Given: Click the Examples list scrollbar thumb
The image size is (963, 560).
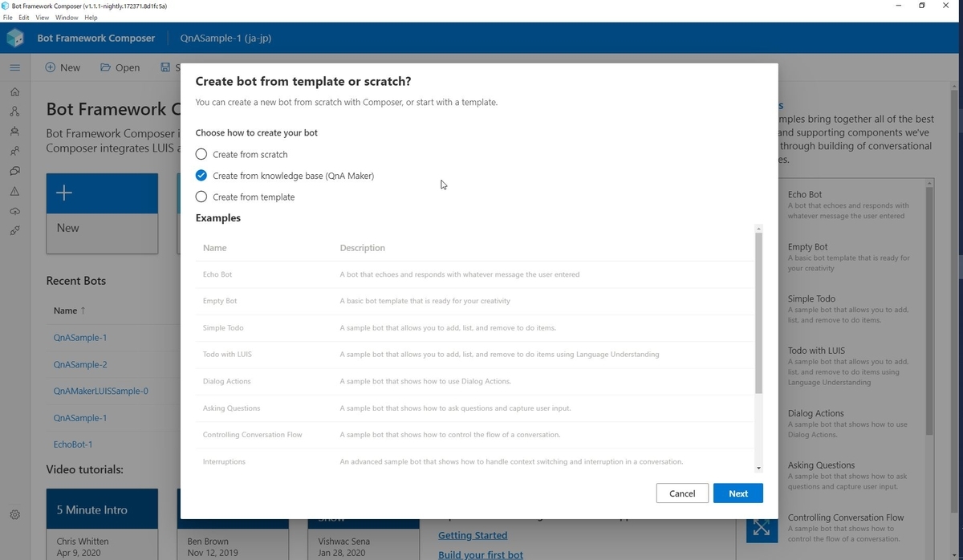Looking at the screenshot, I should click(758, 314).
